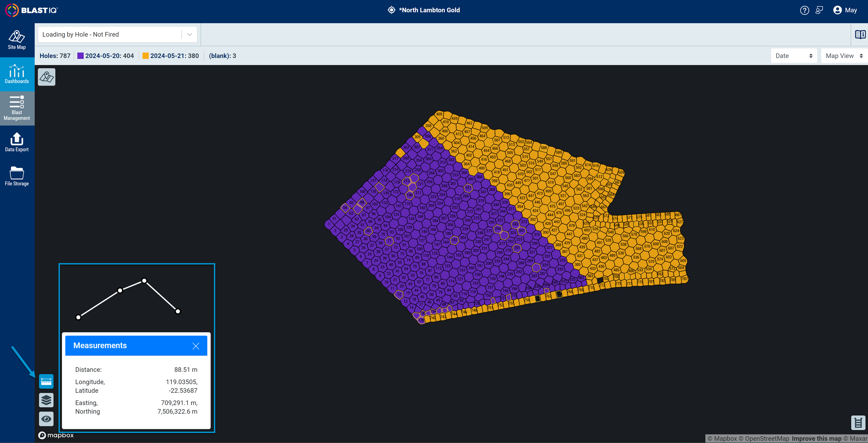Click the Measurements panel title
Image resolution: width=868 pixels, height=443 pixels.
pyautogui.click(x=100, y=346)
